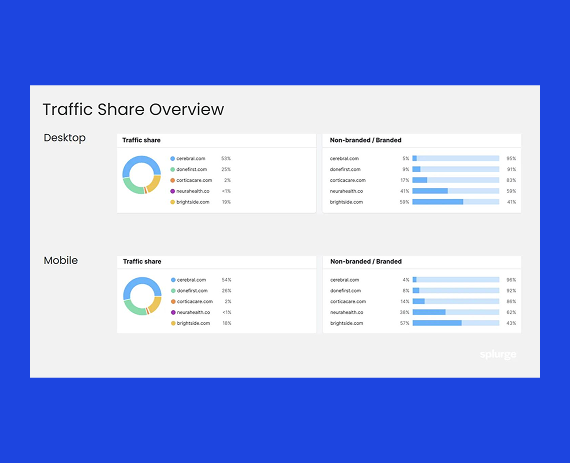Select corticacare.com in Mobile traffic share legend
Image resolution: width=570 pixels, height=463 pixels.
195,301
